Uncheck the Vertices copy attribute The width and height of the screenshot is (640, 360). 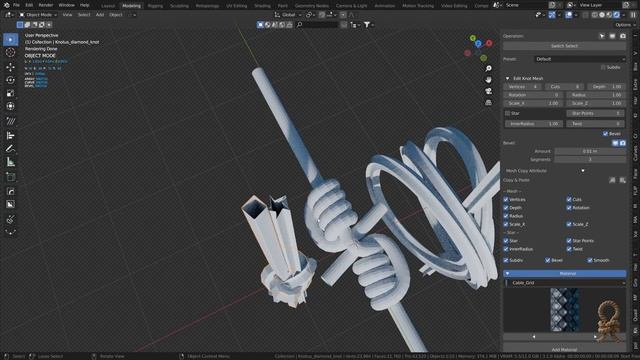[x=506, y=200]
